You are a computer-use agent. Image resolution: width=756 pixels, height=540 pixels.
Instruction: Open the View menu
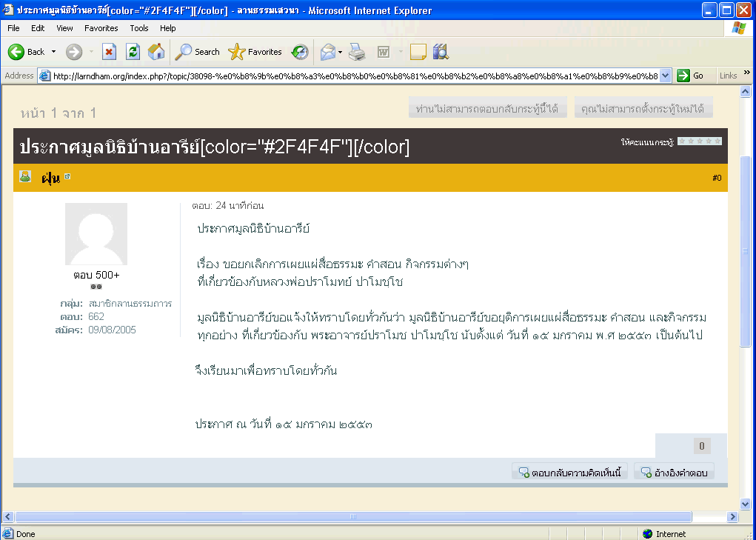coord(64,28)
